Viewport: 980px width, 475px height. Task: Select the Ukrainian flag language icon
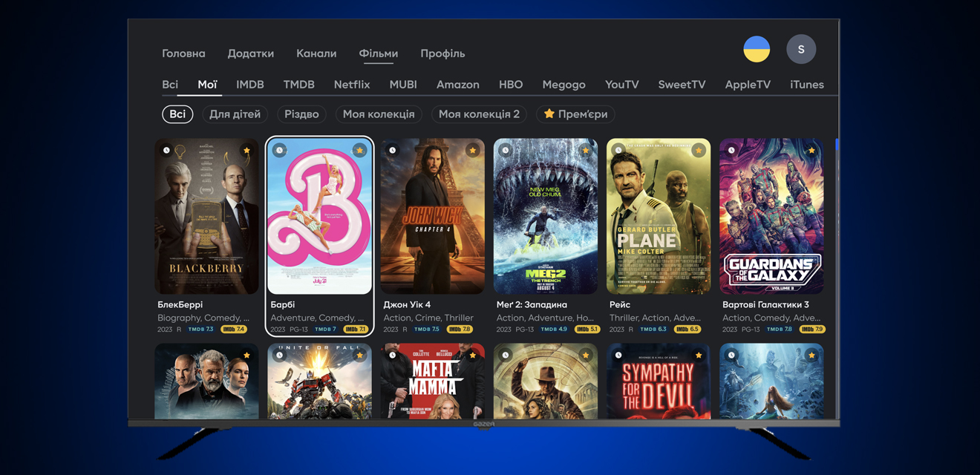coord(757,49)
